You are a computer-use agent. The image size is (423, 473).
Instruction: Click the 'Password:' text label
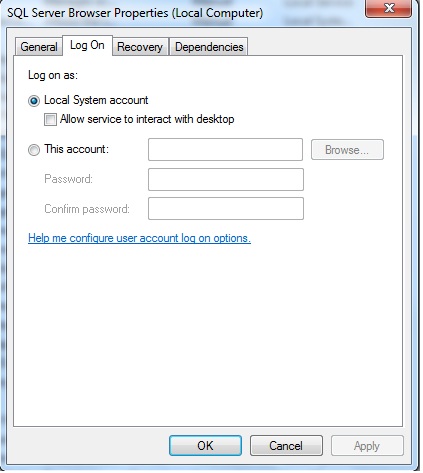(69, 179)
